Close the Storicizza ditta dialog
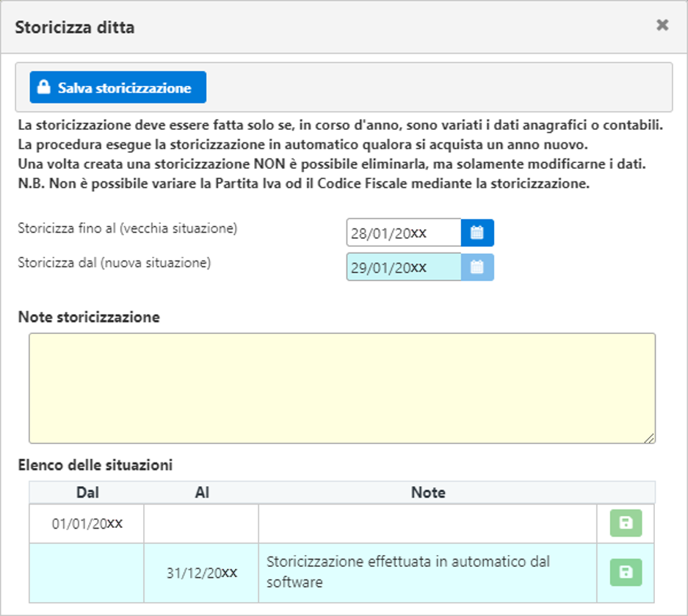 point(662,26)
